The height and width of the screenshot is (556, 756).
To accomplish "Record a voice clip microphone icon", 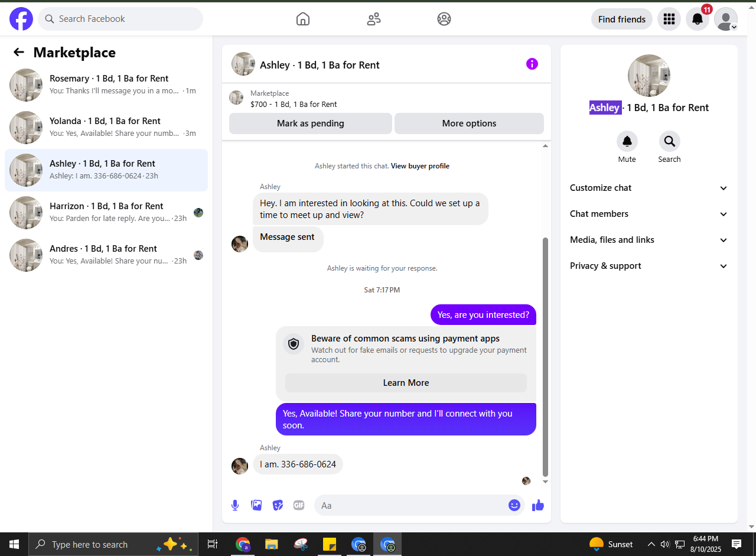I will 235,505.
